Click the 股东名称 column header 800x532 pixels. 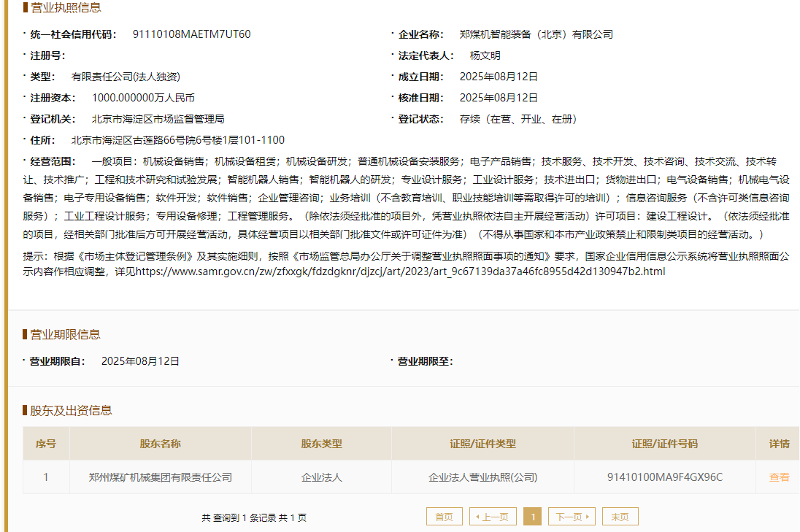(160, 444)
